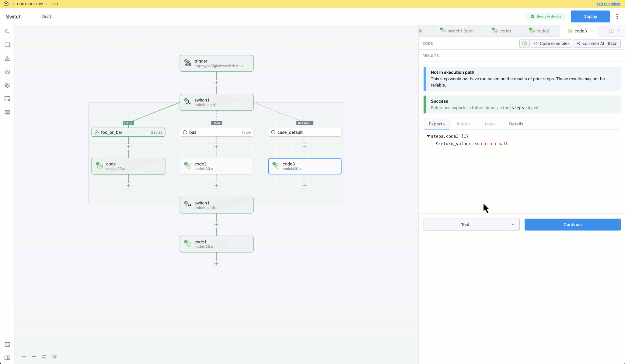Switch to the Logs tab
The width and height of the screenshot is (625, 364).
click(489, 124)
